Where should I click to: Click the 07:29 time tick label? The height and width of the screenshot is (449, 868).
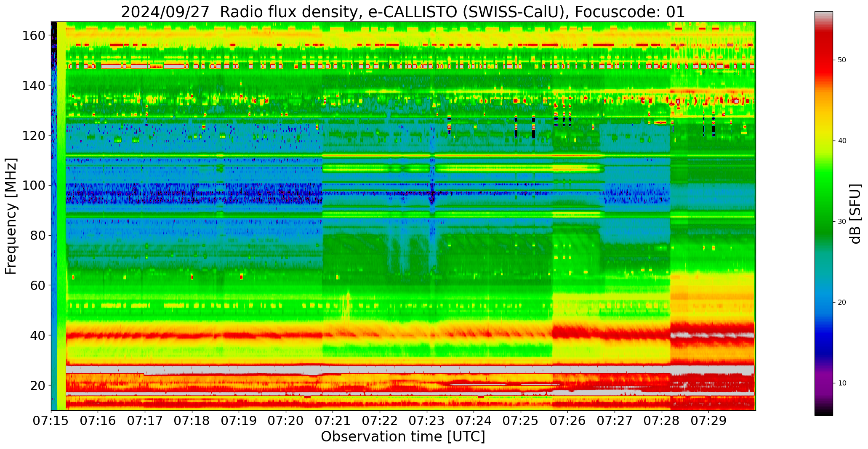[x=708, y=420]
